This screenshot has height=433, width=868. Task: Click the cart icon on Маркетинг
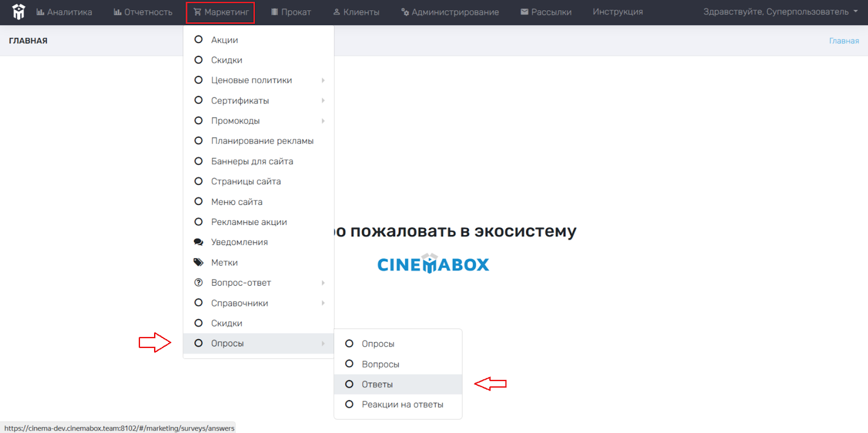[x=197, y=12]
